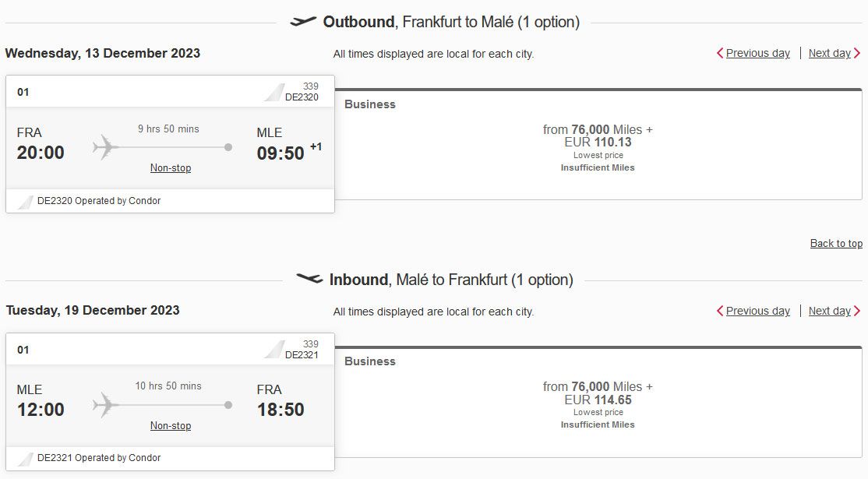Select the inbound flight card MLE 12:00
Image resolution: width=868 pixels, height=479 pixels.
(170, 402)
